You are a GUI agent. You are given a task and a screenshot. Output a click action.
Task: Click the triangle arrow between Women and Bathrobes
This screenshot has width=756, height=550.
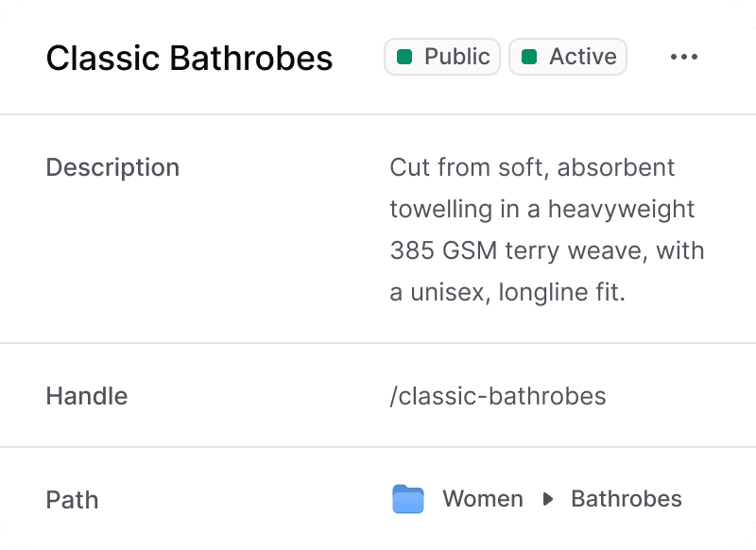(x=547, y=499)
